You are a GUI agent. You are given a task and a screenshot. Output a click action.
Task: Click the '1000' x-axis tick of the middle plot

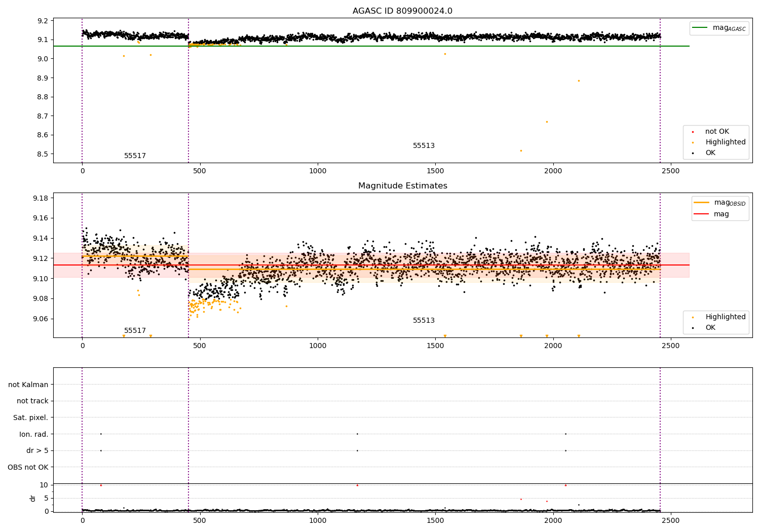point(318,346)
